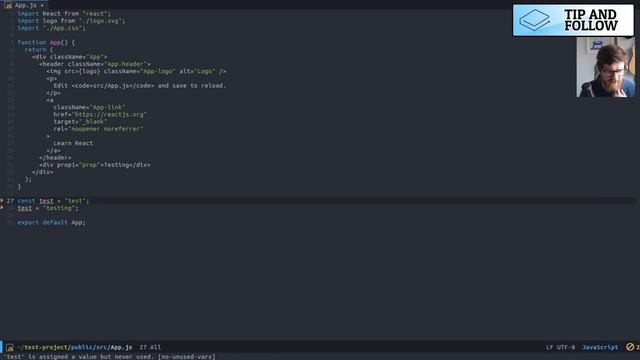
Task: Click the "Edit src/App.js and save to reload" line
Action: pos(140,86)
